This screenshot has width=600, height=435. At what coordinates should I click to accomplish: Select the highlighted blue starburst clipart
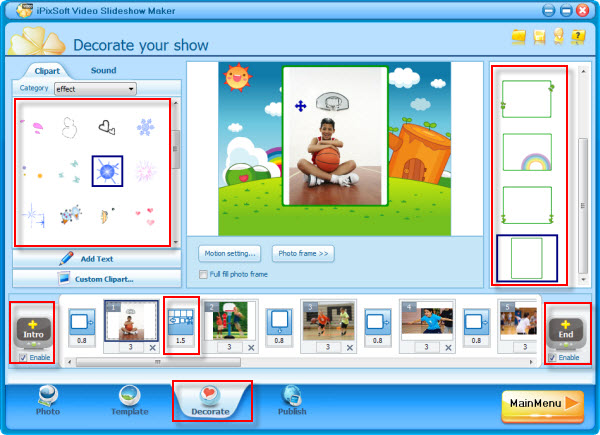click(x=107, y=171)
